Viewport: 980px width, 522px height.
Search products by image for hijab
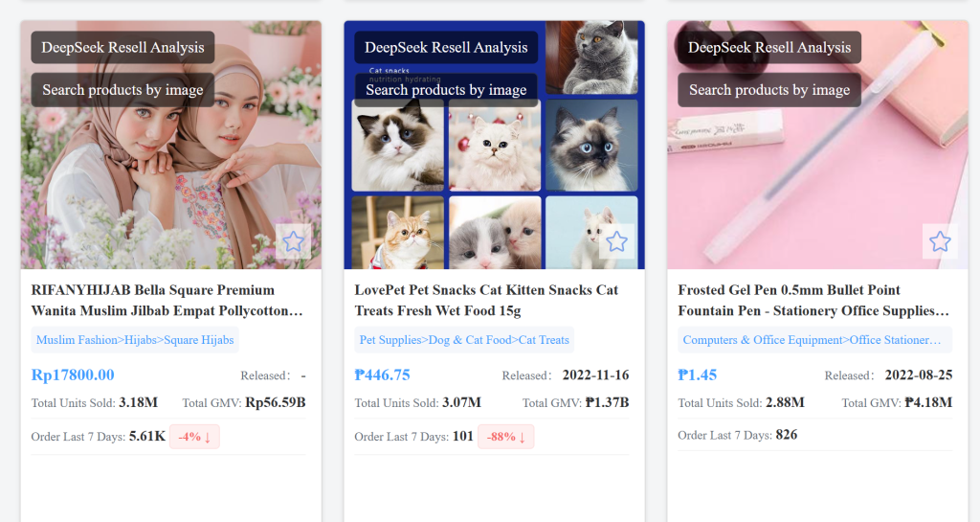[123, 90]
